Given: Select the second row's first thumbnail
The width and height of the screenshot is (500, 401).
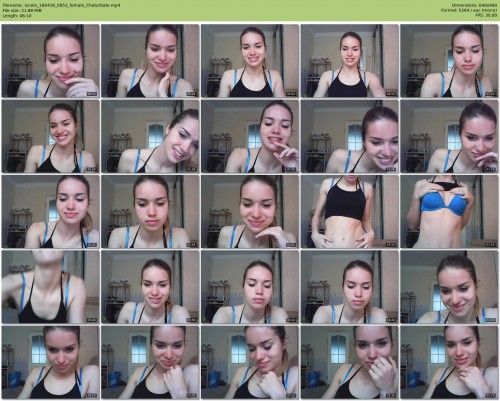Looking at the screenshot, I should coord(50,136).
